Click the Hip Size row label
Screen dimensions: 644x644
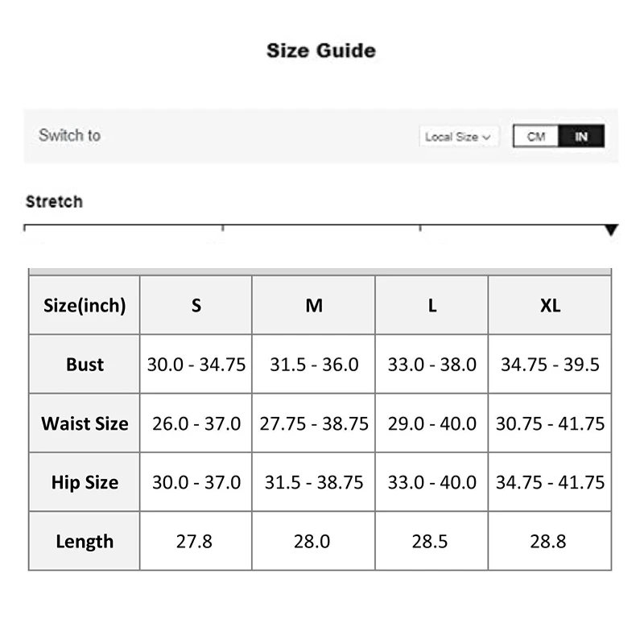point(85,482)
